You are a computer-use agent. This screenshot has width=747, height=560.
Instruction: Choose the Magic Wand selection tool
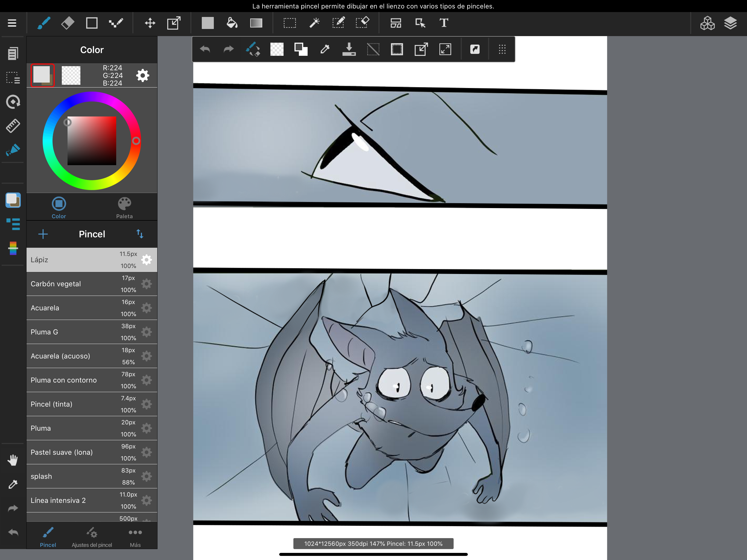(x=314, y=23)
